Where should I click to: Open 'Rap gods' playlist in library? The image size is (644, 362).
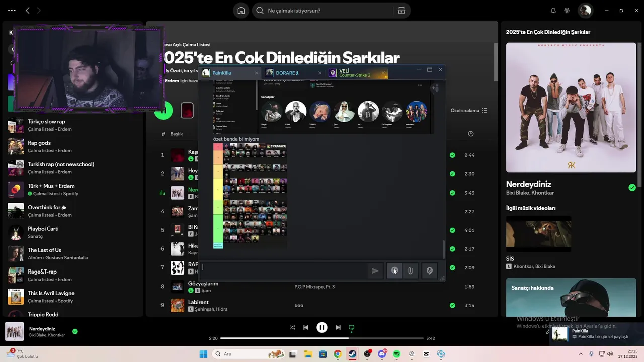pyautogui.click(x=74, y=146)
